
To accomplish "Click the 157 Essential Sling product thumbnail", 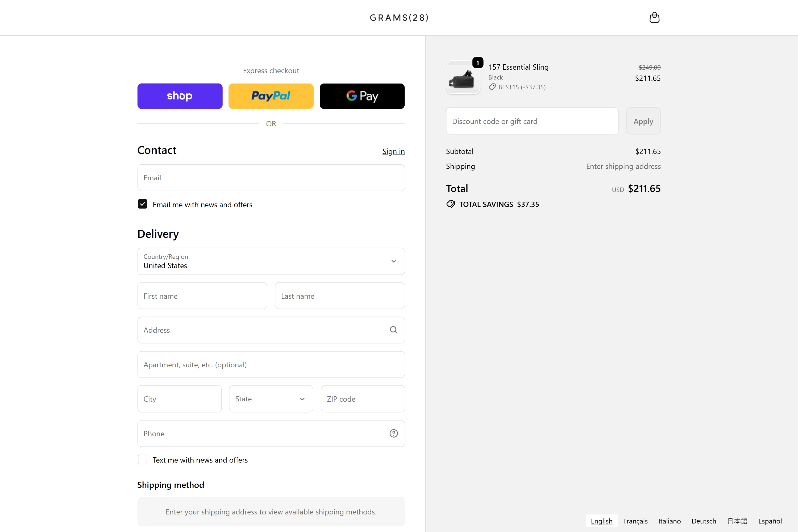I will pos(463,77).
